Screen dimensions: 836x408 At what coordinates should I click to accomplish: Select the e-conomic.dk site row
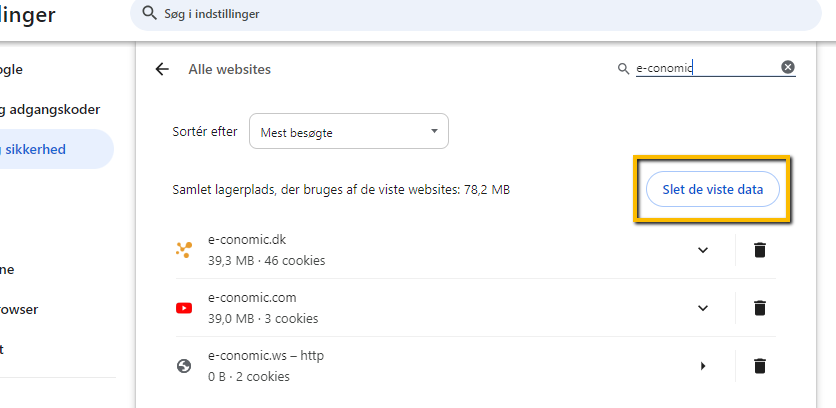tap(476, 250)
